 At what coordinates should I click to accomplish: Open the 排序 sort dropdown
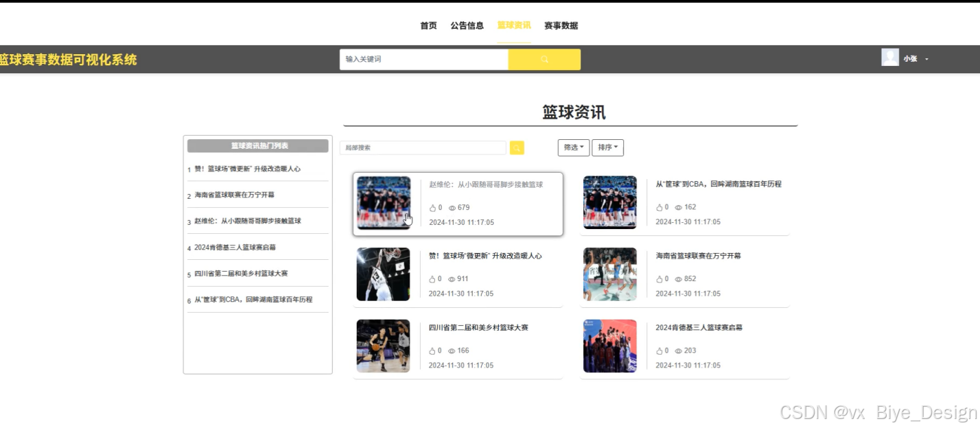click(x=608, y=147)
